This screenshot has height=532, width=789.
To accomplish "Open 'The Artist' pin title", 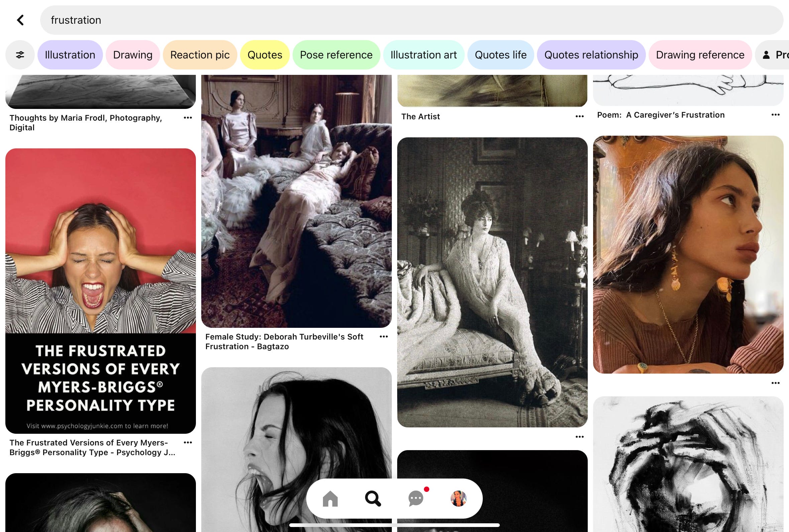I will (421, 116).
